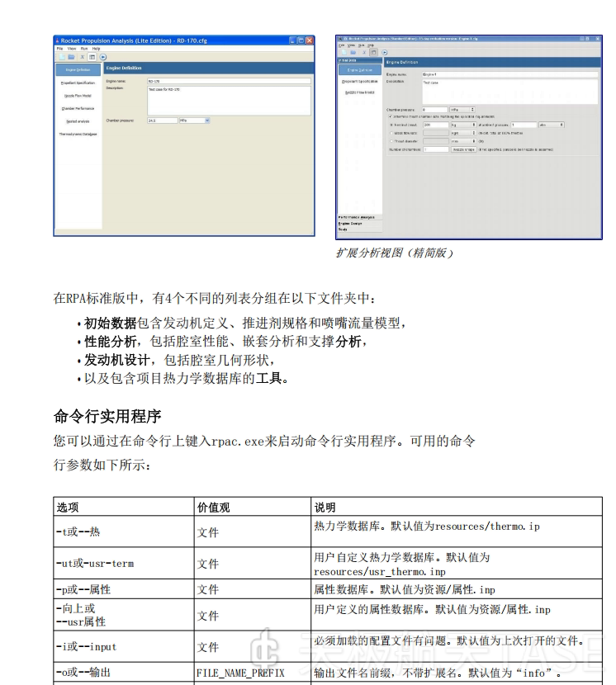This screenshot has width=616, height=685.
Task: Select Propellant Specification in Lite Edition sidebar
Action: point(78,83)
